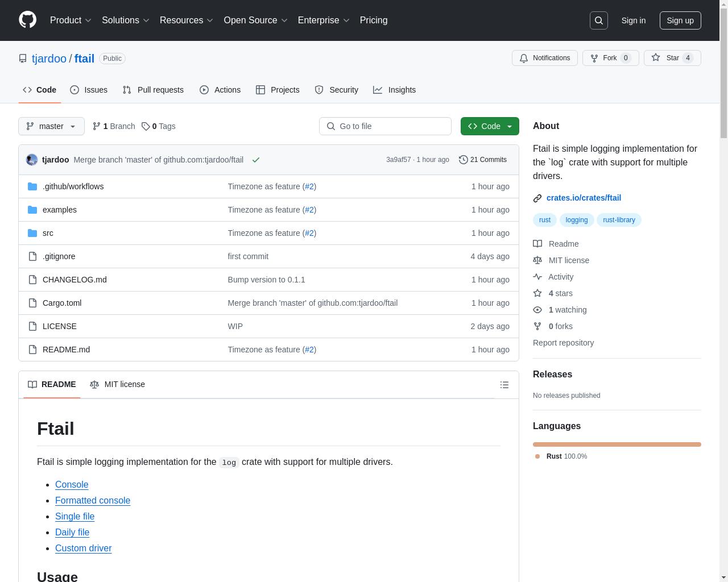This screenshot has height=582, width=728.
Task: Click the file icon for CHANGELOG.md
Action: pos(32,280)
